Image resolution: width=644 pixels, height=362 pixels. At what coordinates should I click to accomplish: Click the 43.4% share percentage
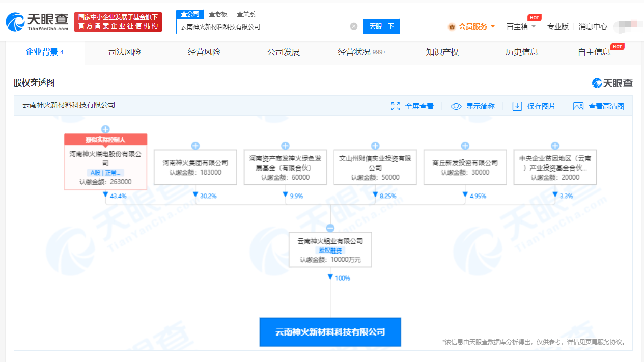118,196
